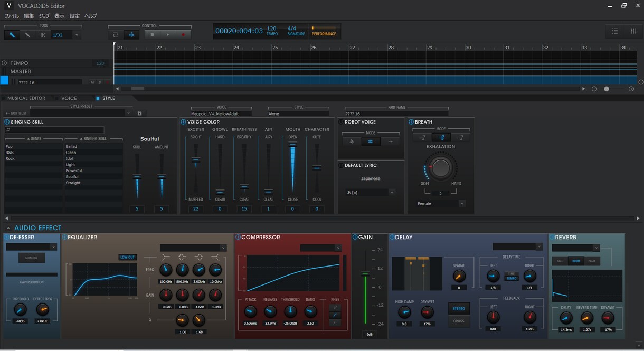644x351 pixels.
Task: Select the first Breath mode icon
Action: tap(422, 137)
